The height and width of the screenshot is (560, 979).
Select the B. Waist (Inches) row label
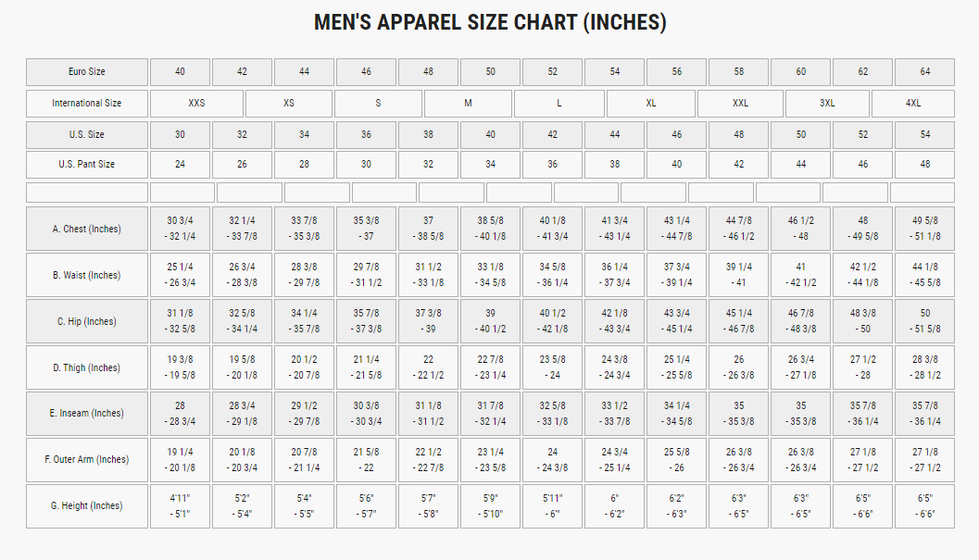click(x=87, y=275)
